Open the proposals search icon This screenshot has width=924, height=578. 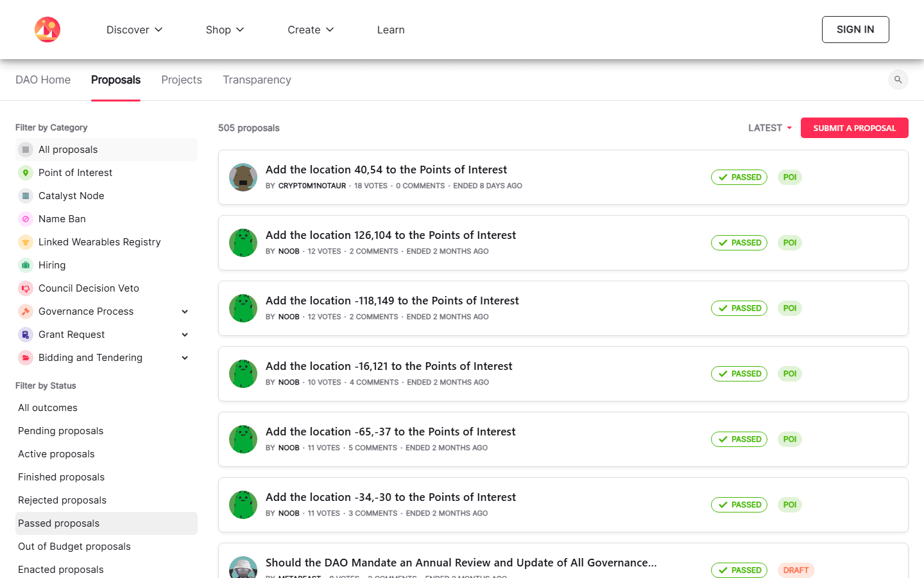coord(898,80)
